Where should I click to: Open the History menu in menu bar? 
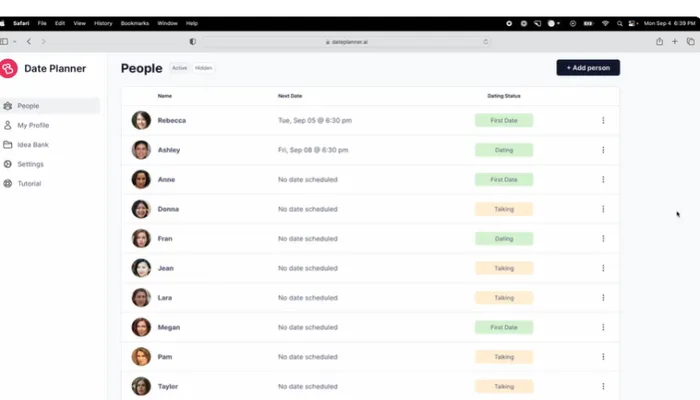click(103, 22)
